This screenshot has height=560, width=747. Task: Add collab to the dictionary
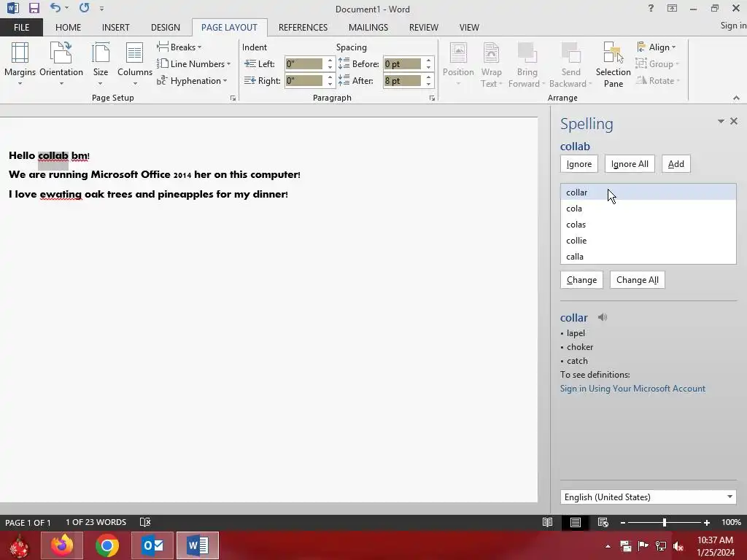click(x=676, y=164)
